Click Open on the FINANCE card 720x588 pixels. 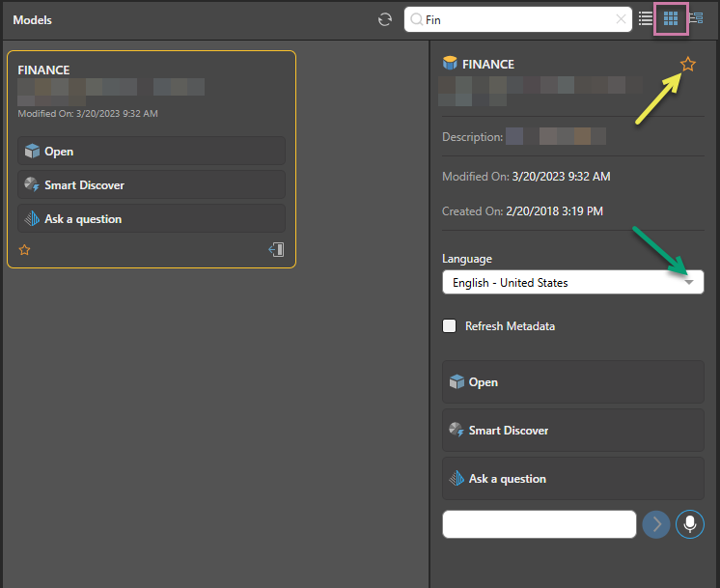pos(152,152)
